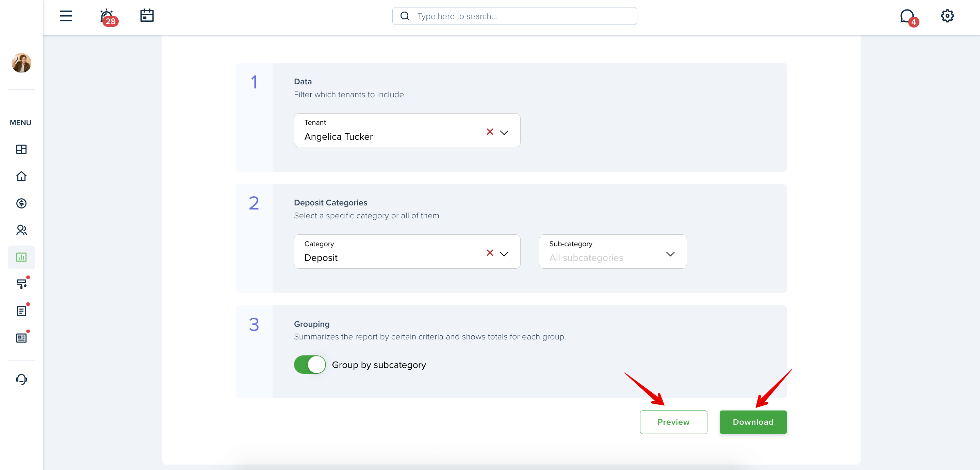Click the Download button
Viewport: 980px width, 470px height.
pyautogui.click(x=753, y=422)
